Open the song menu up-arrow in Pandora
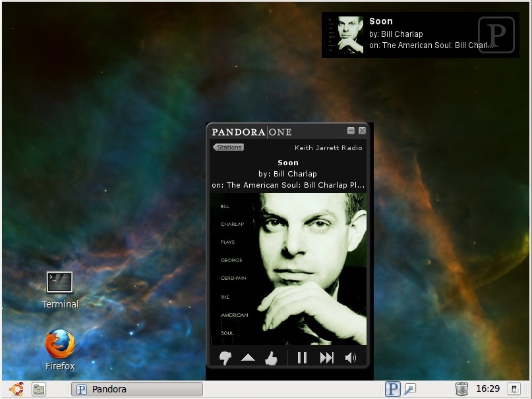The height and width of the screenshot is (399, 532). [x=248, y=358]
